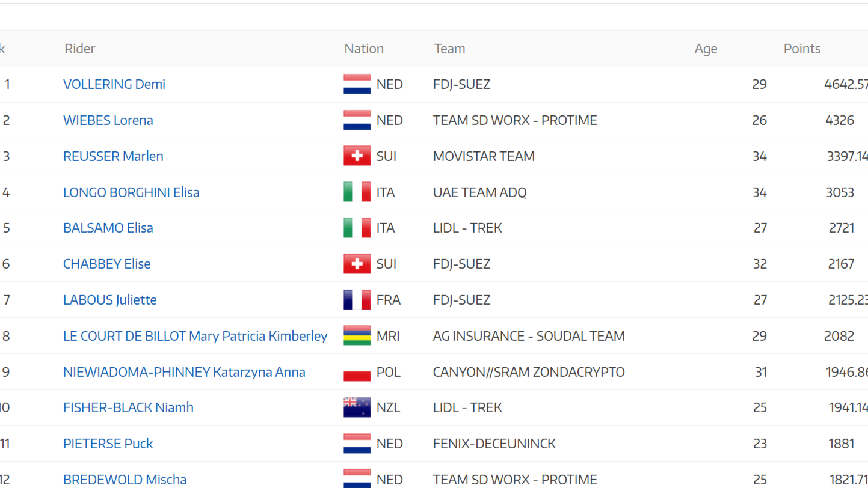Screen dimensions: 868x488
Task: Click the Rider column header
Action: [x=80, y=49]
